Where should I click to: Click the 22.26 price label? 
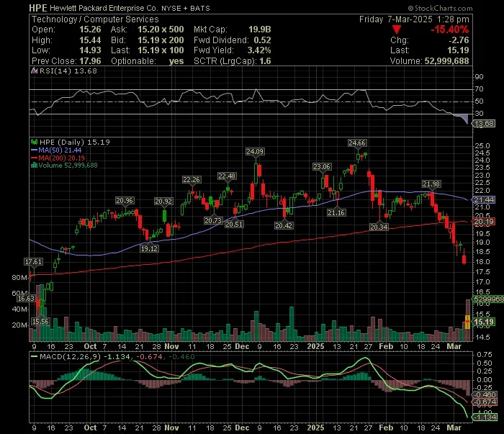click(192, 180)
